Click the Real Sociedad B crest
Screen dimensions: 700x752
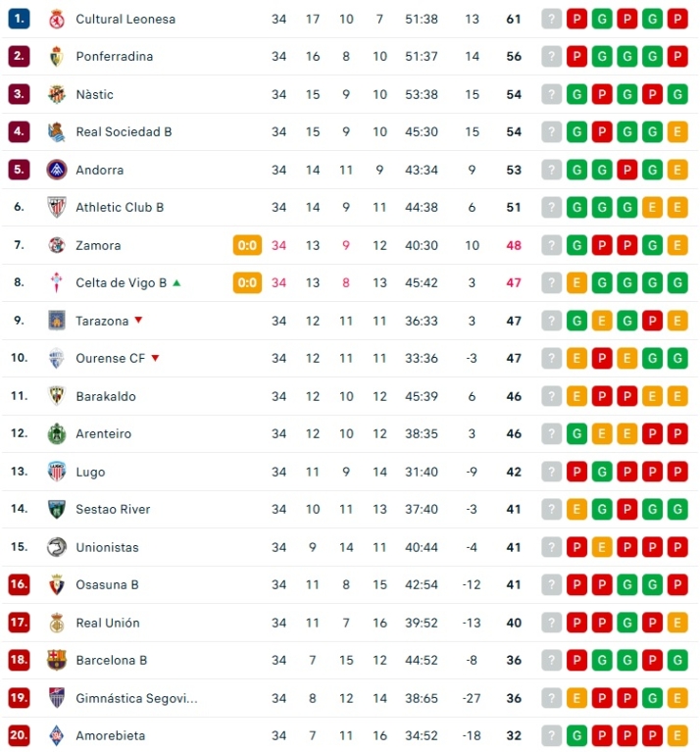pyautogui.click(x=56, y=131)
